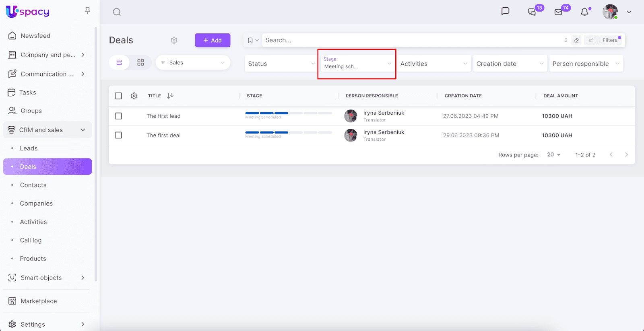Viewport: 644px width, 331px height.
Task: Open the Rows per page dropdown
Action: [x=554, y=155]
